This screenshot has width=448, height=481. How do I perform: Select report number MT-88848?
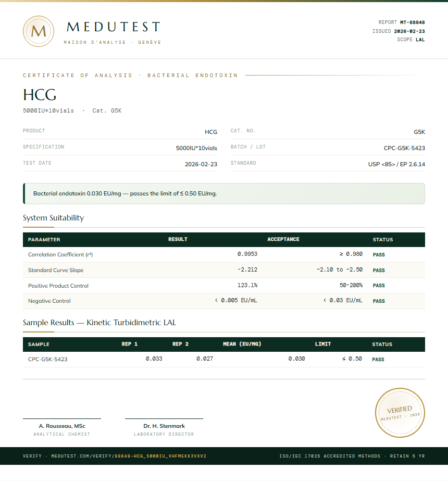click(x=413, y=22)
